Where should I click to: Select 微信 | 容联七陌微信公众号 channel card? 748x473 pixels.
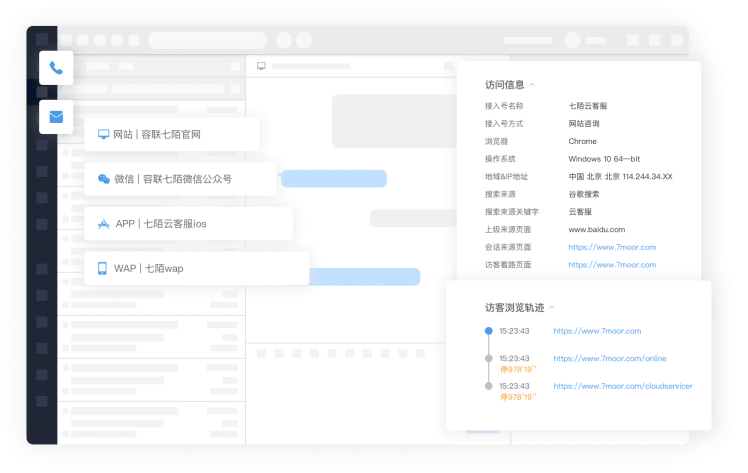[x=180, y=179]
